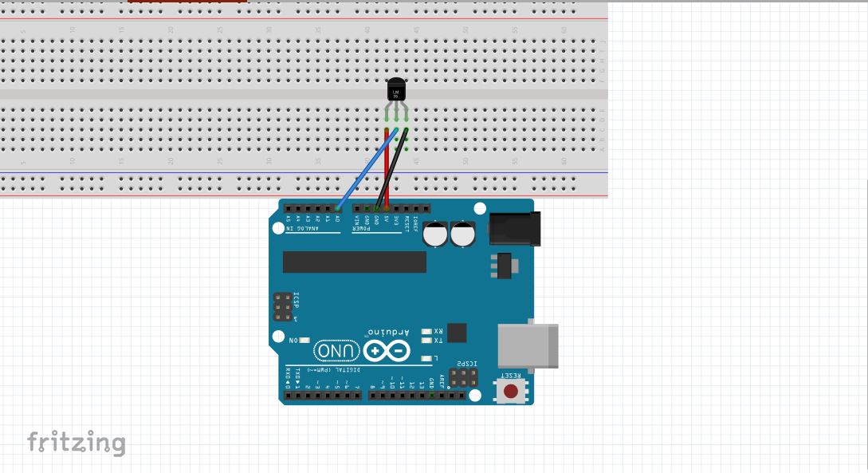Viewport: 868px width, 473px height.
Task: Click the IOREF pin on the POWER header
Action: coord(414,208)
